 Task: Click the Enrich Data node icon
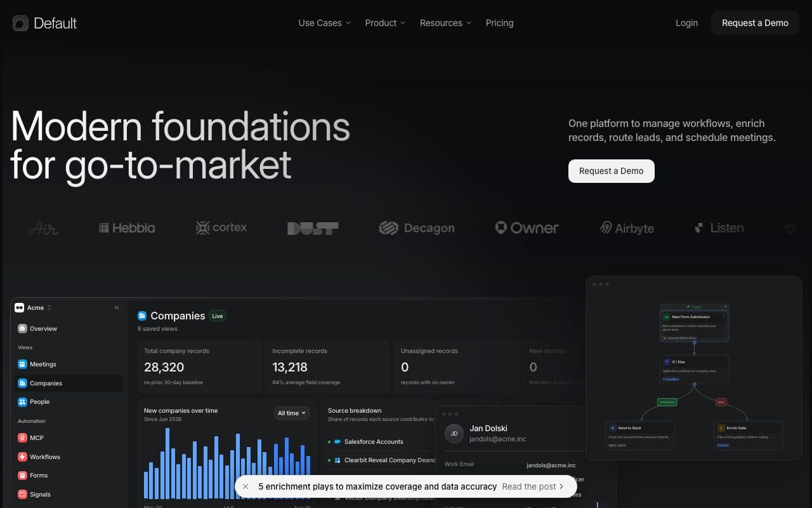[x=721, y=428]
